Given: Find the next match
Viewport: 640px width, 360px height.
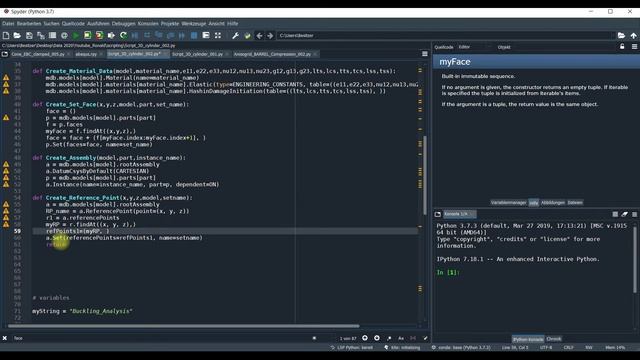Looking at the screenshot, I should pos(377,338).
